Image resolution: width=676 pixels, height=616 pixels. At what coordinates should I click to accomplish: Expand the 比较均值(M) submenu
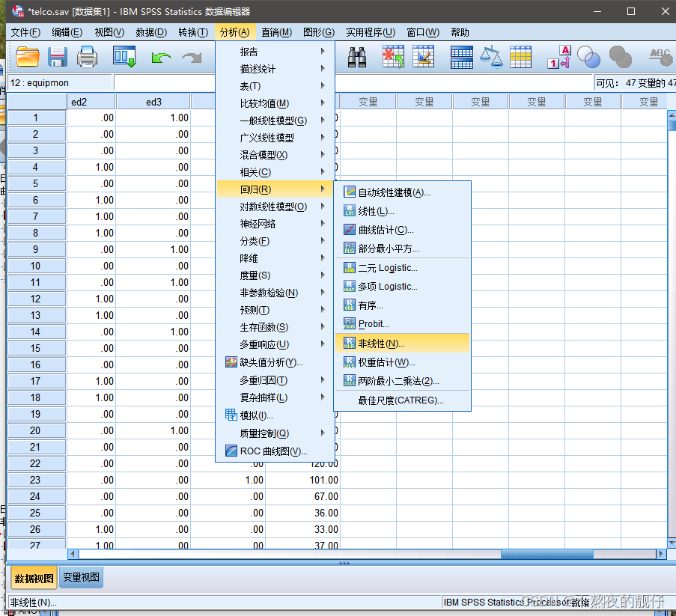click(275, 103)
